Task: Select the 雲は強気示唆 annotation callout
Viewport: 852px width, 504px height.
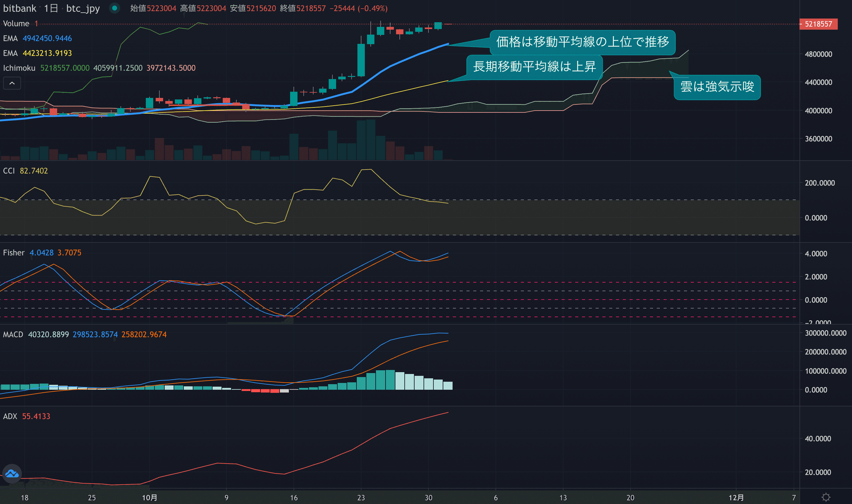Action: 717,87
